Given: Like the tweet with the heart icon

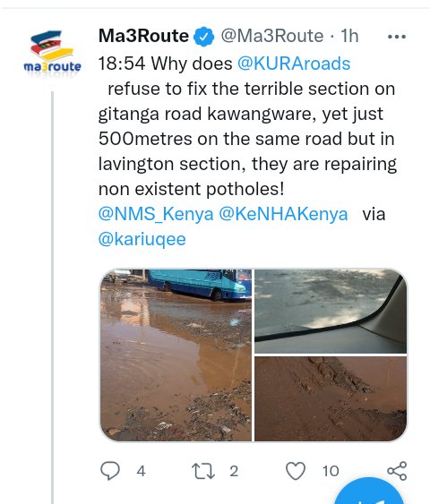Looking at the screenshot, I should [296, 471].
